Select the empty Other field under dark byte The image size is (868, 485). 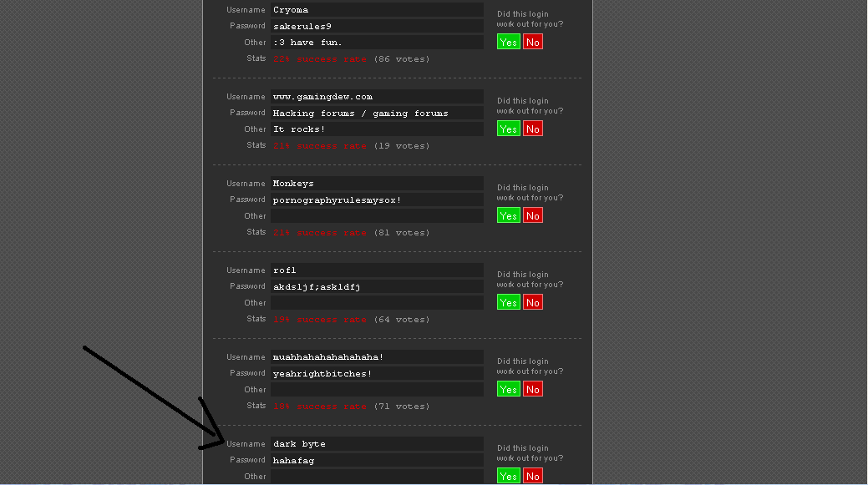377,477
